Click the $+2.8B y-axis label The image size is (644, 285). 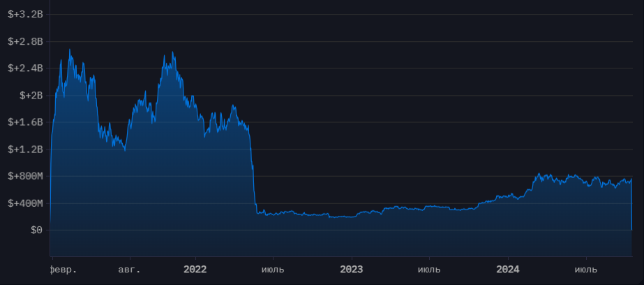pos(25,41)
